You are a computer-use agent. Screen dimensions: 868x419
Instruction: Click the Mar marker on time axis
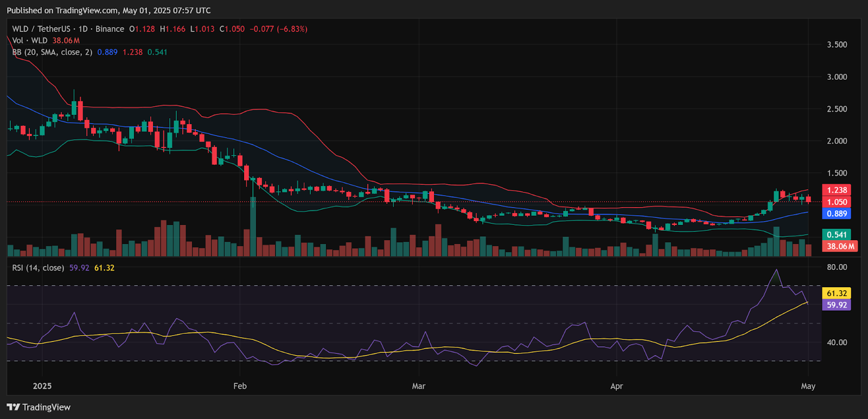coord(419,386)
